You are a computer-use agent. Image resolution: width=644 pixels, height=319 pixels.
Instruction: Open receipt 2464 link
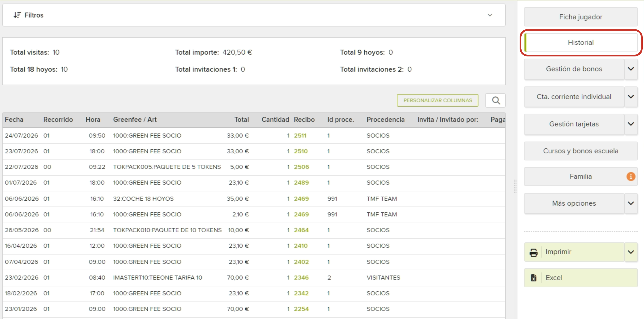click(x=301, y=230)
